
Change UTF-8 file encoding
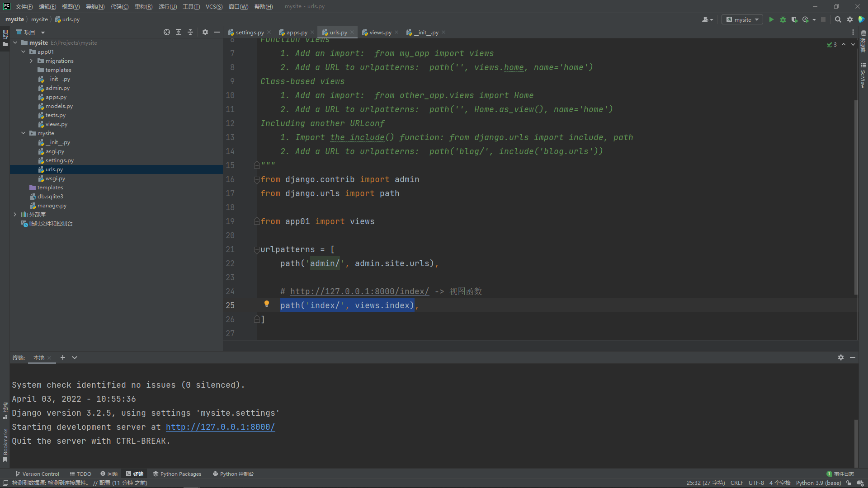pyautogui.click(x=756, y=483)
